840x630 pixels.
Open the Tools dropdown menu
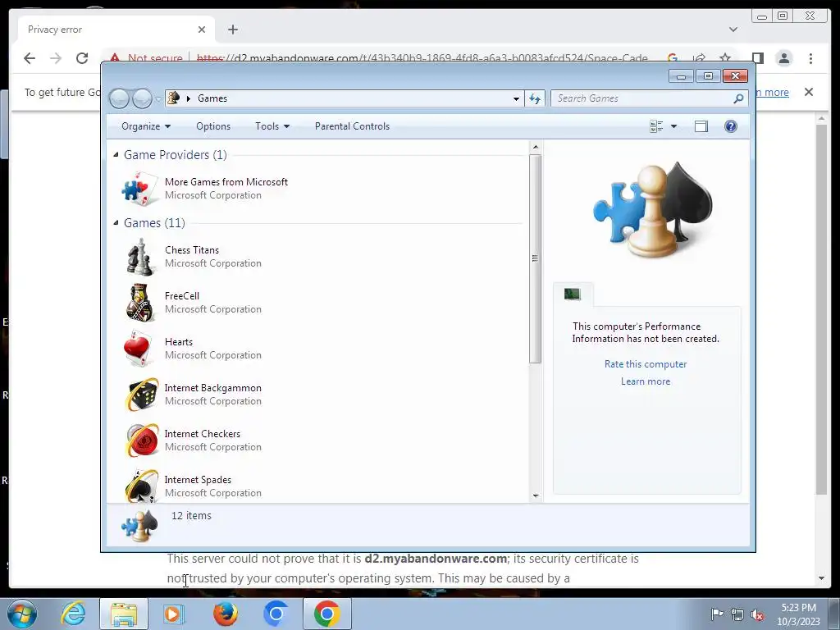pyautogui.click(x=272, y=126)
